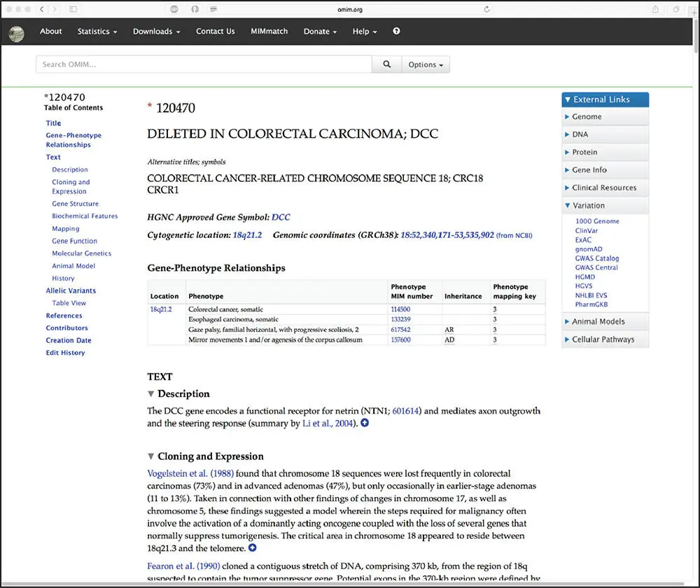The image size is (700, 588).
Task: Click in the Search OMIM field
Action: (203, 64)
